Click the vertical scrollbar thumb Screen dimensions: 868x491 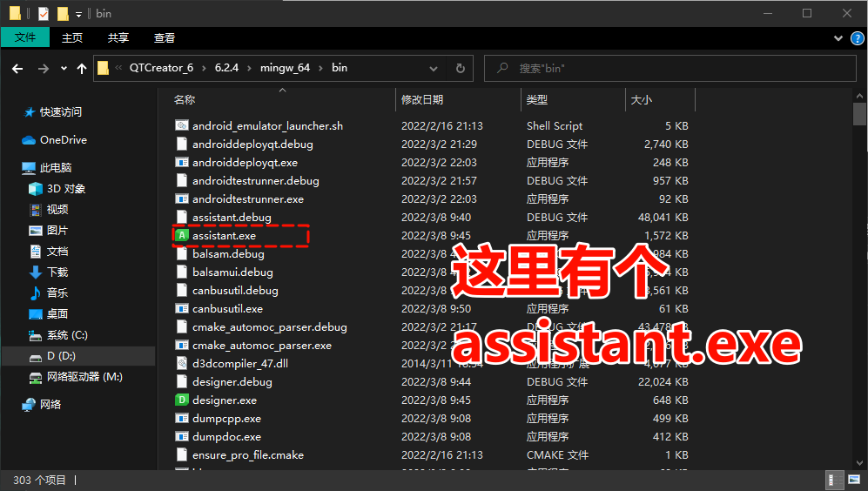coord(859,114)
